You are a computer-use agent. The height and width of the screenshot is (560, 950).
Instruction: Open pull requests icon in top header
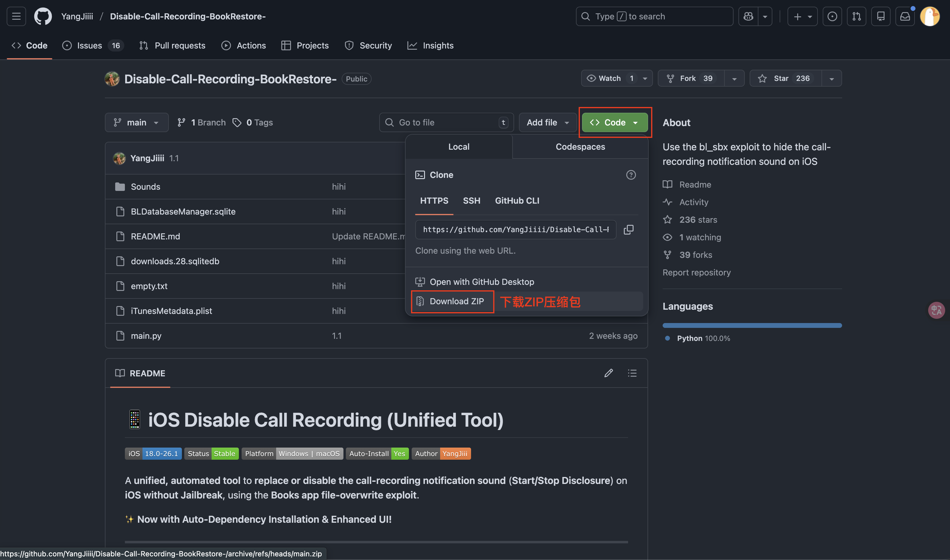click(856, 16)
